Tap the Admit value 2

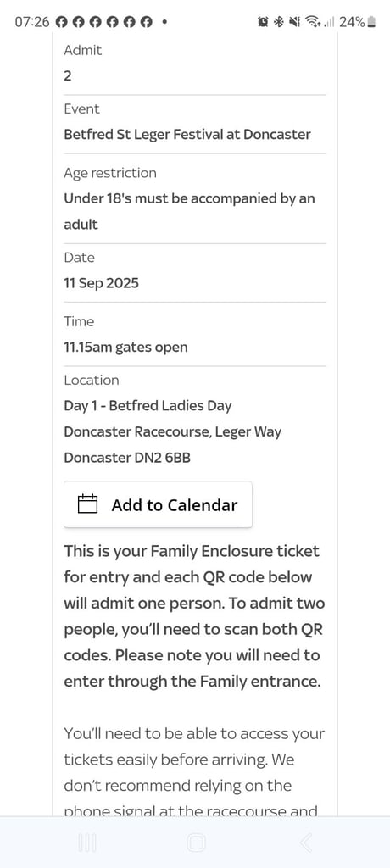[x=68, y=75]
